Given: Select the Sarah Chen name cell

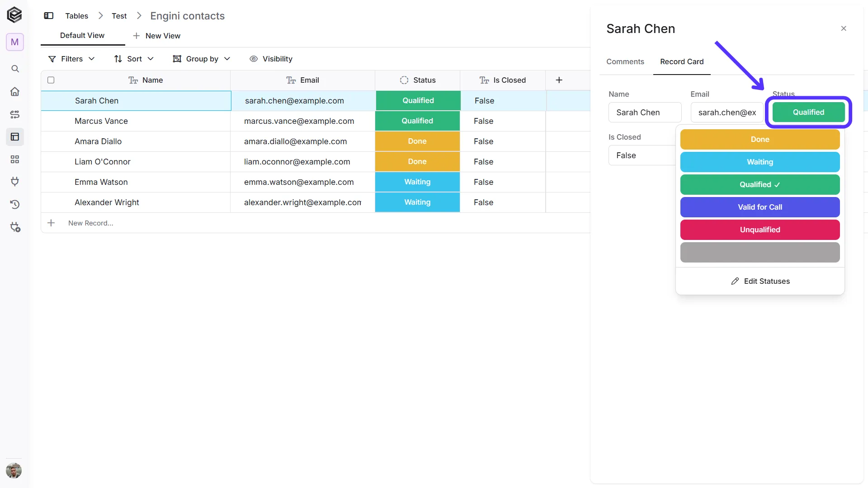Looking at the screenshot, I should click(136, 101).
